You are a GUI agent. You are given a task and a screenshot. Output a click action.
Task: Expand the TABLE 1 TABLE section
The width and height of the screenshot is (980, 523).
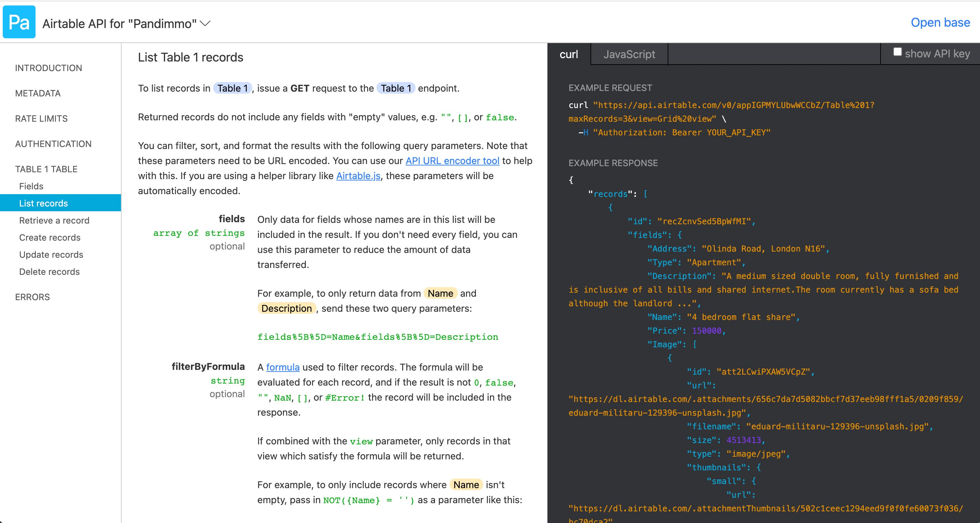(46, 169)
